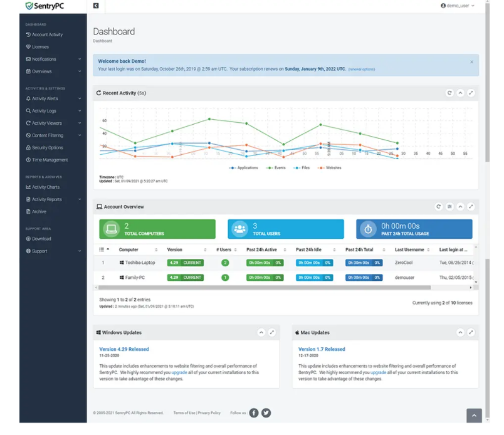The width and height of the screenshot is (504, 435).
Task: Click Toshiba-Laptop 4.29 CURRENT version badge
Action: click(x=185, y=263)
